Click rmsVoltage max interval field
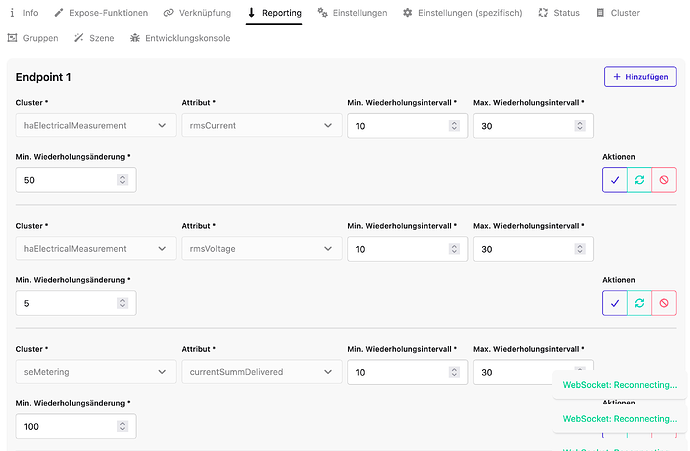Viewport: 690px width, 451px height. tap(533, 249)
